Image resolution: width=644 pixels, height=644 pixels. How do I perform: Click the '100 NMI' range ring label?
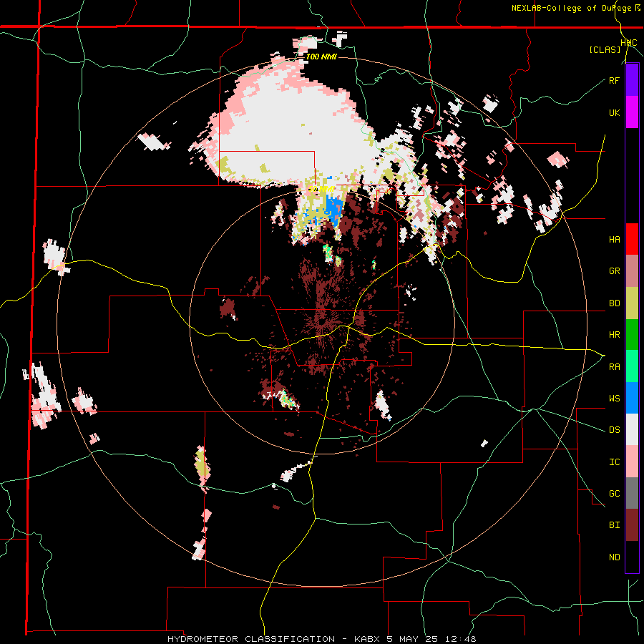click(x=321, y=57)
